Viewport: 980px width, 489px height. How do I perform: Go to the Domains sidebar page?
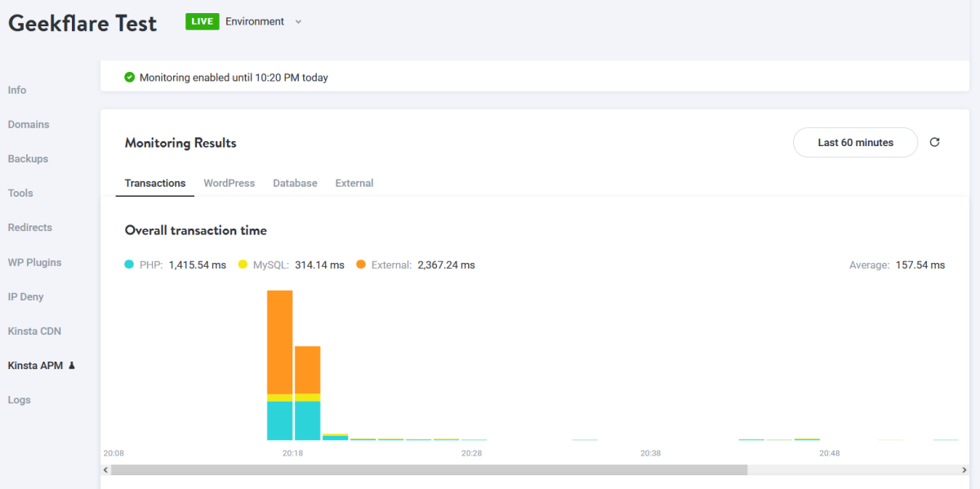[x=29, y=124]
